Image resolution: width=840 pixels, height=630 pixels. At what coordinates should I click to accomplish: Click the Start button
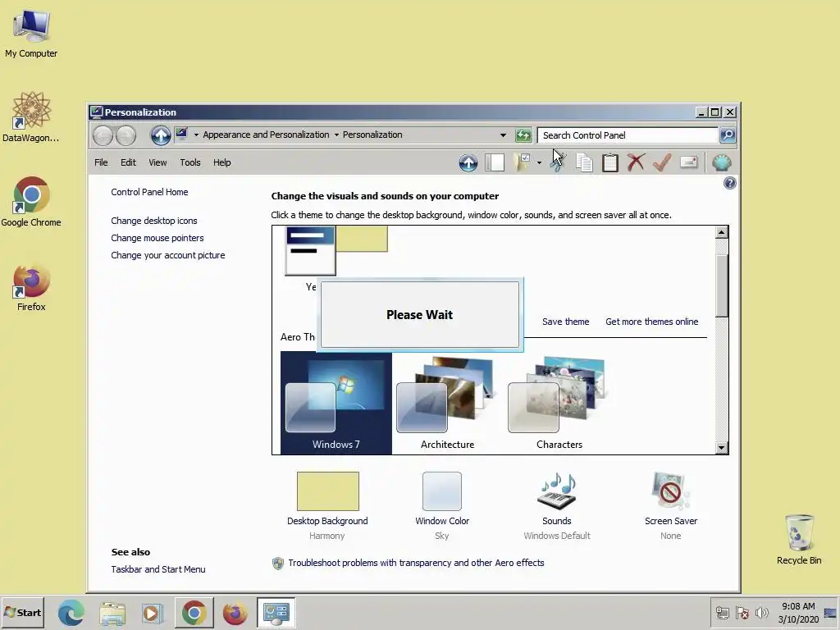[x=22, y=612]
